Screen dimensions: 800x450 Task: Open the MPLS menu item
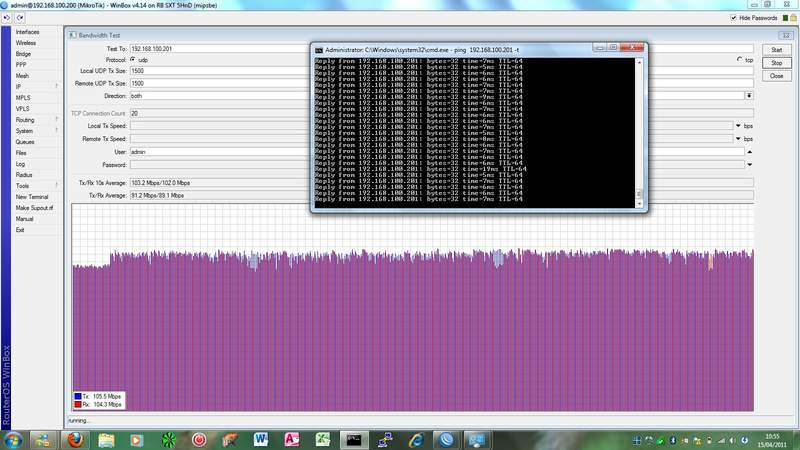tap(23, 98)
